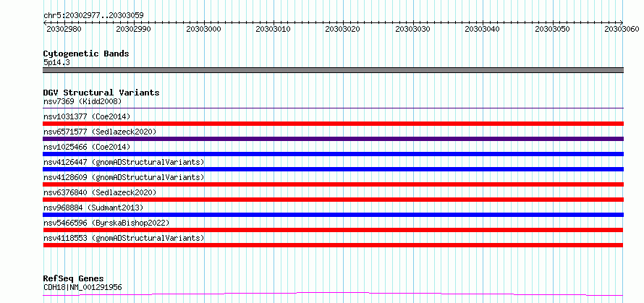Click the red bar for nsv4128609
This screenshot has height=303, width=644.
pyautogui.click(x=333, y=184)
